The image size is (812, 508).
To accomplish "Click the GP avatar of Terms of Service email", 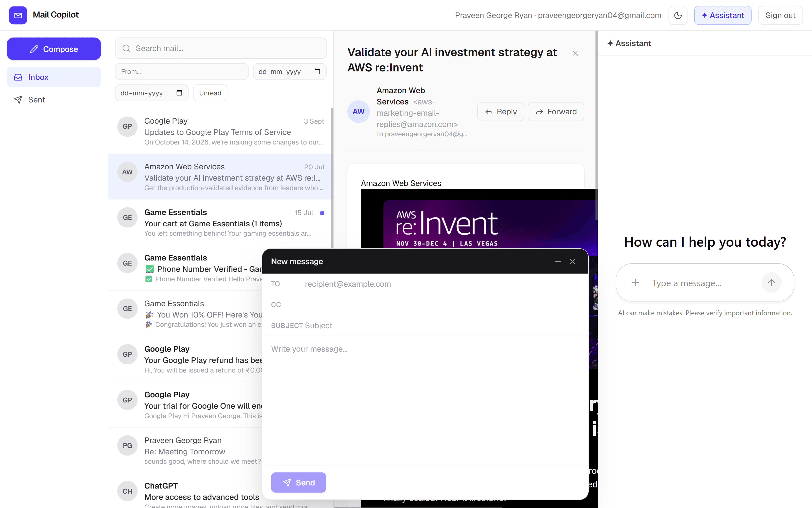I will click(127, 126).
